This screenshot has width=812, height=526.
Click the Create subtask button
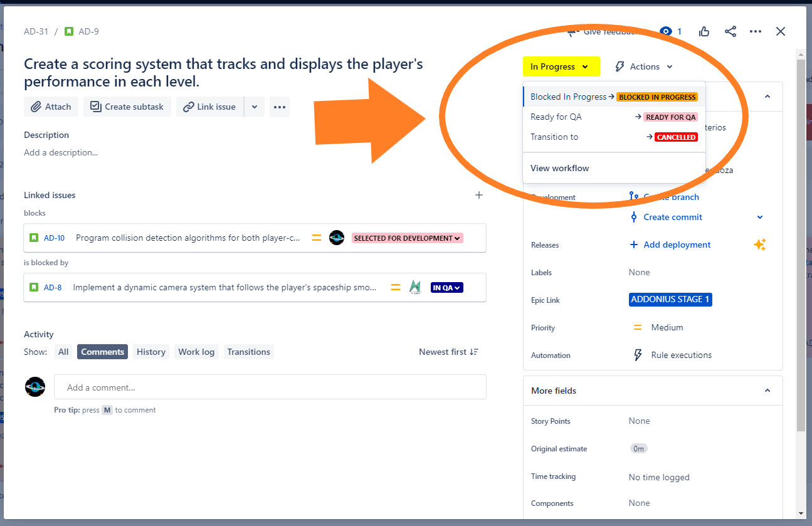coord(127,107)
